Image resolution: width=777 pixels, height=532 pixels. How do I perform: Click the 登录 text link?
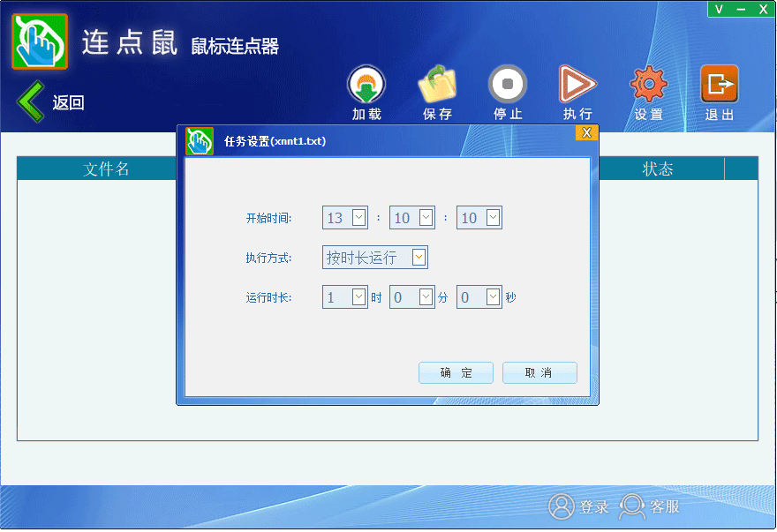click(x=594, y=506)
